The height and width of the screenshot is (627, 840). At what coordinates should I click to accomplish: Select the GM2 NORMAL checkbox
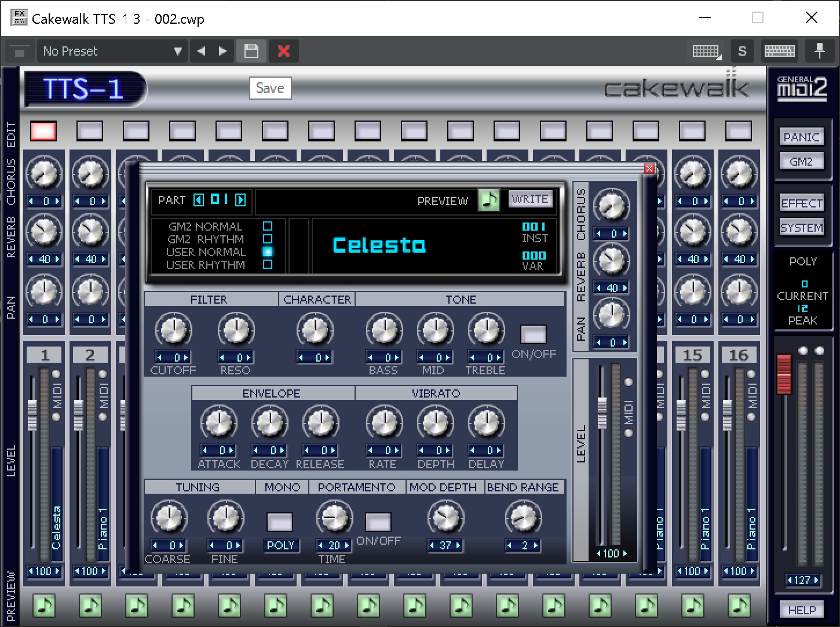268,226
